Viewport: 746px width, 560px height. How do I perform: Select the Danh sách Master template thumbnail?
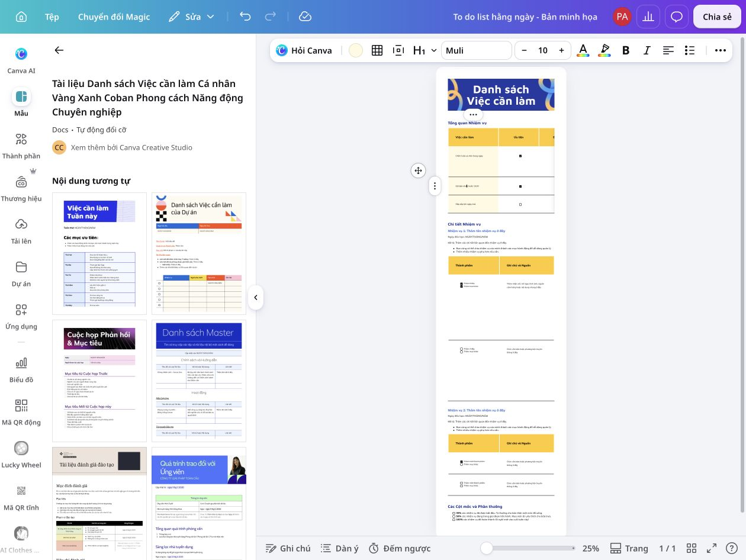pos(199,381)
